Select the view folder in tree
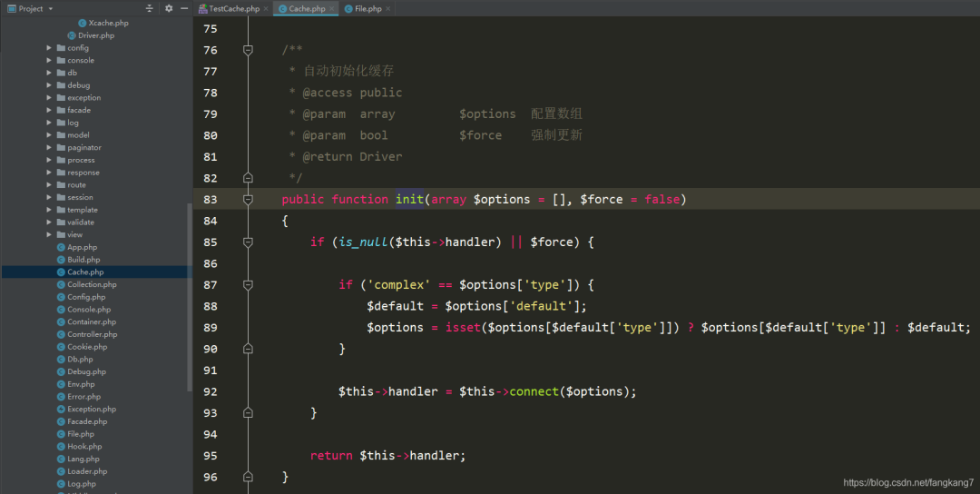980x494 pixels. 74,234
